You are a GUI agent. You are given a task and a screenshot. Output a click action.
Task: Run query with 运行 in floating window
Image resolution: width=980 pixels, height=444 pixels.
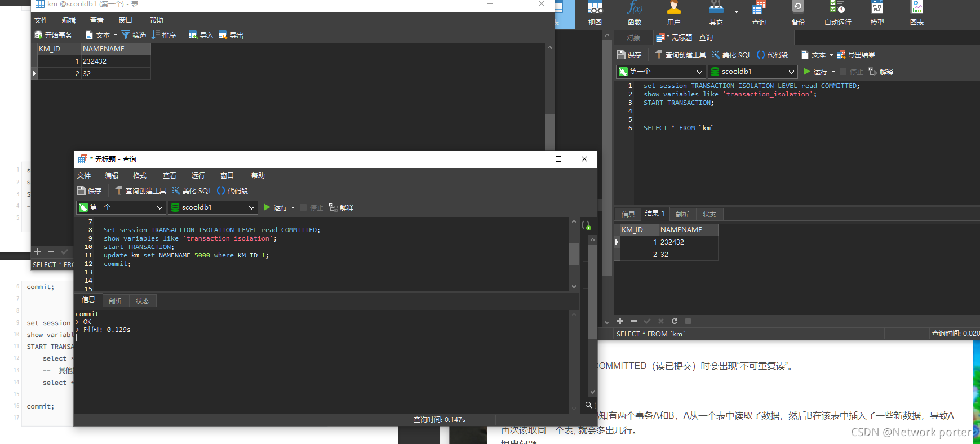pos(275,207)
